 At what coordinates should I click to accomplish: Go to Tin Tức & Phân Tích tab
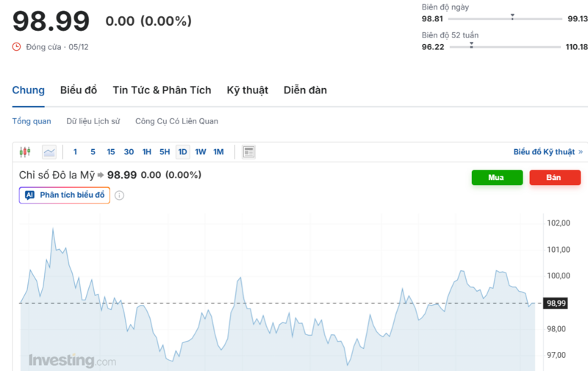pyautogui.click(x=162, y=90)
